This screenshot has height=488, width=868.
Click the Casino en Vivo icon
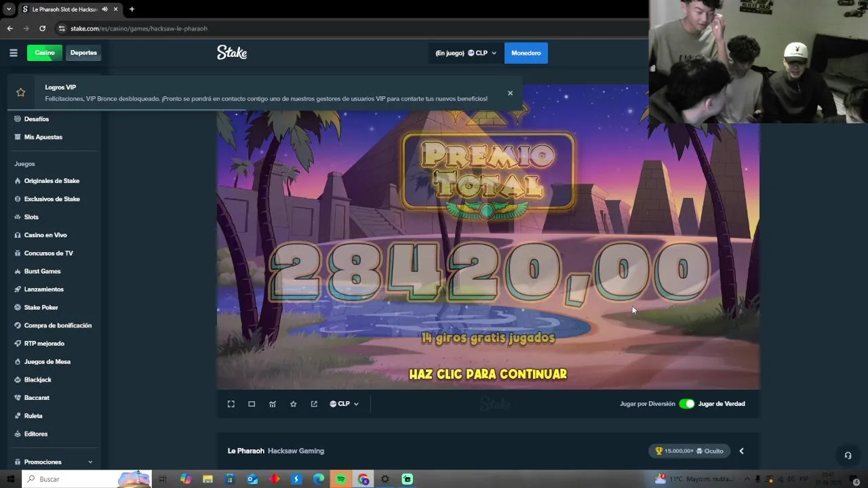pos(18,235)
